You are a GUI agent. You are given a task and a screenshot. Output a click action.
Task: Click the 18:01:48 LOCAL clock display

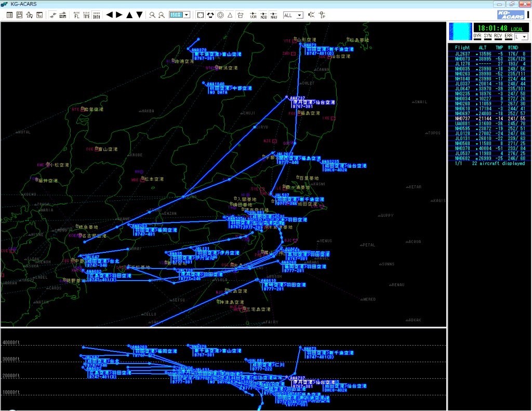click(500, 28)
